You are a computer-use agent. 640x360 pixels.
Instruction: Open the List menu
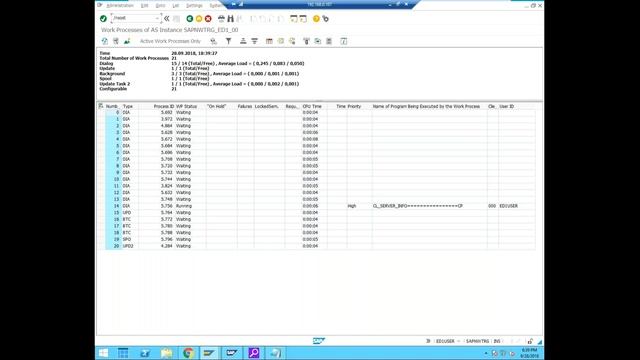(x=176, y=6)
